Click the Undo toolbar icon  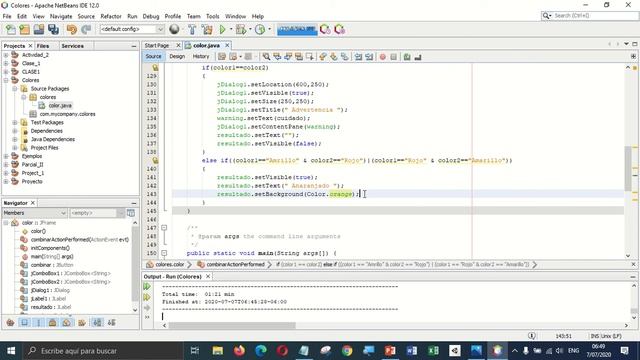tap(72, 29)
